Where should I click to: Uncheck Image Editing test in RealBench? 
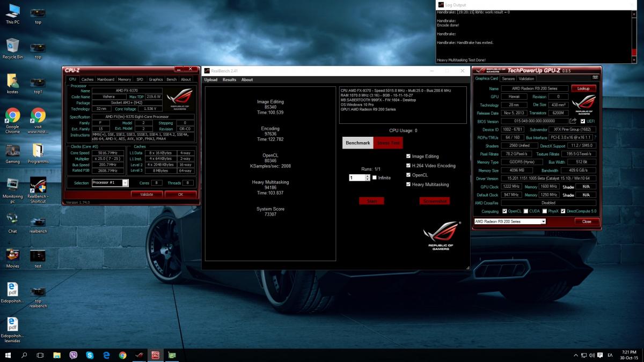coord(409,157)
